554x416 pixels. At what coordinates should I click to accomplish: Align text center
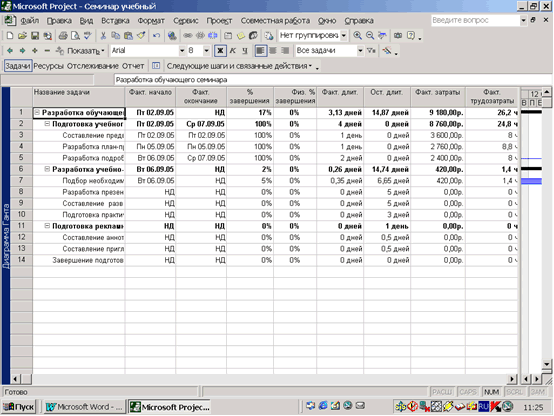(273, 51)
